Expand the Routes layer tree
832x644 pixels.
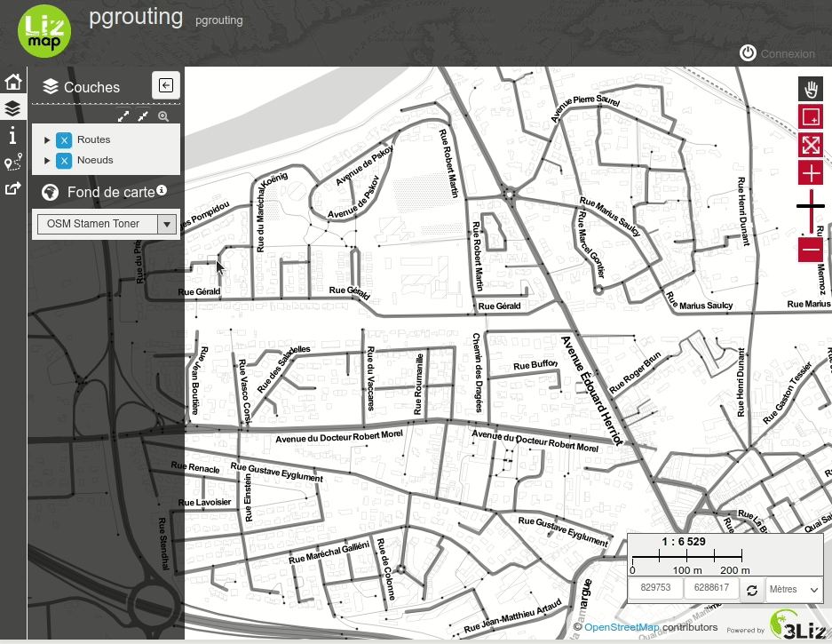[47, 140]
